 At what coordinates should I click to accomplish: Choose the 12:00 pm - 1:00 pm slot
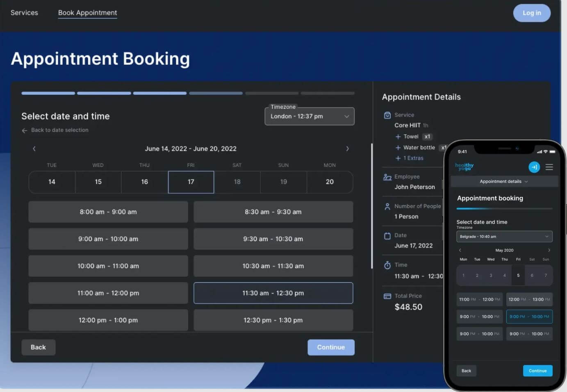pyautogui.click(x=108, y=320)
